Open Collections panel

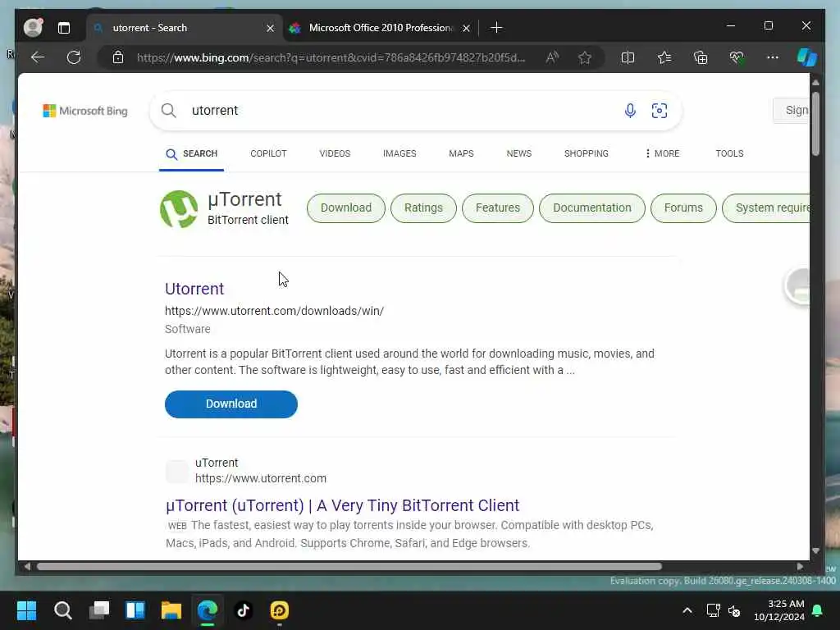(x=701, y=57)
